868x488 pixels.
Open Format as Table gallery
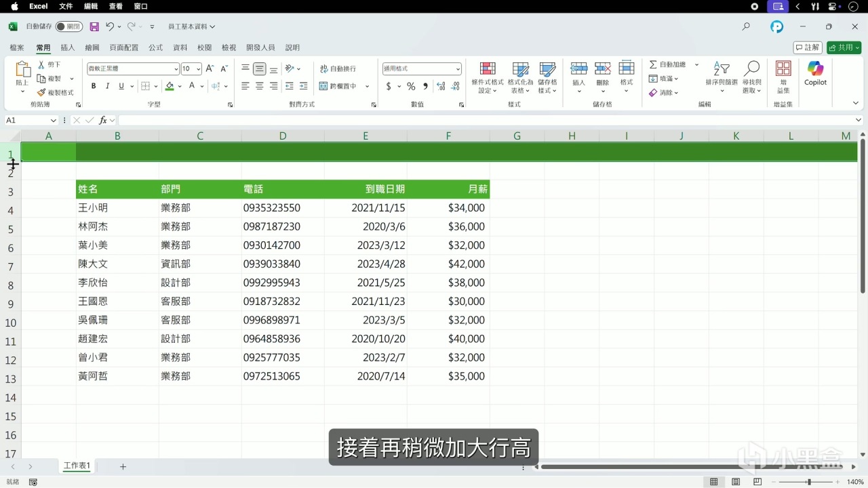(x=521, y=68)
